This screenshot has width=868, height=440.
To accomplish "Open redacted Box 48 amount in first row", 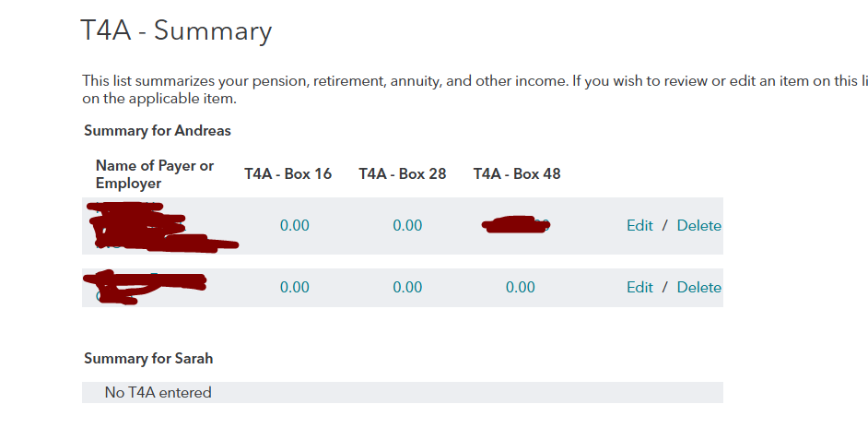I will coord(516,225).
